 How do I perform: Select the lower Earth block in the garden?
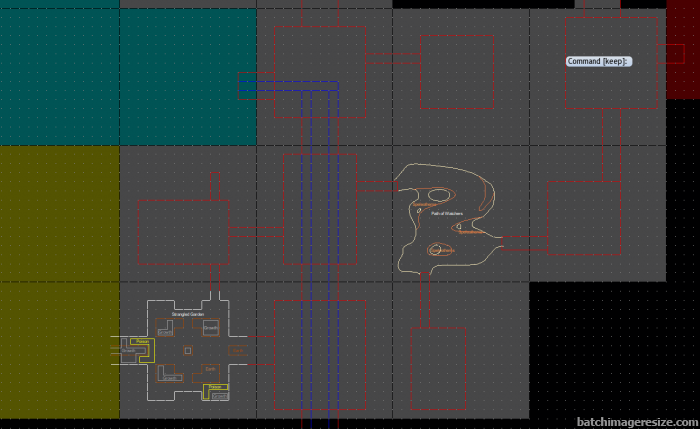click(211, 369)
